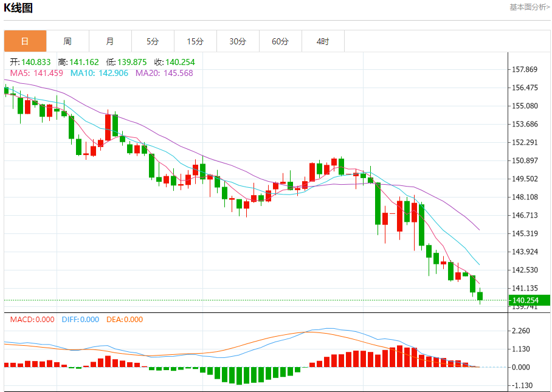The height and width of the screenshot is (392, 552).
Task: Select the 日 daily chart tab
Action: pyautogui.click(x=25, y=41)
